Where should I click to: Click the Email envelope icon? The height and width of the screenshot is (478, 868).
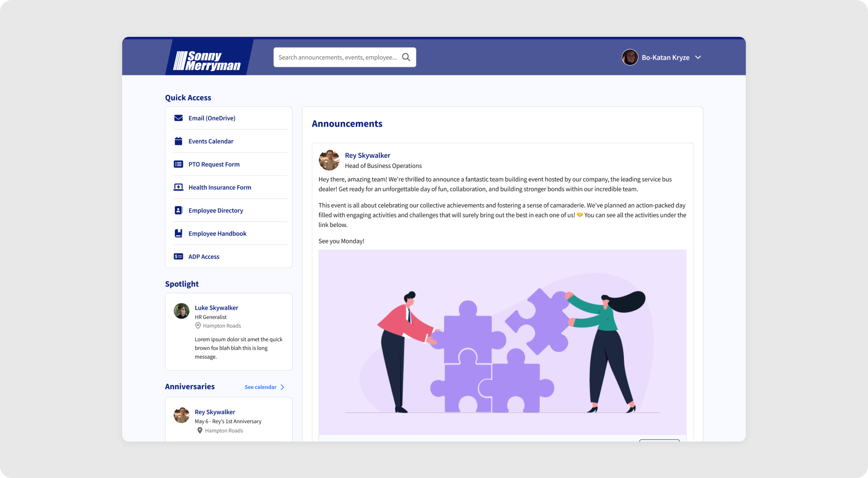[x=178, y=118]
